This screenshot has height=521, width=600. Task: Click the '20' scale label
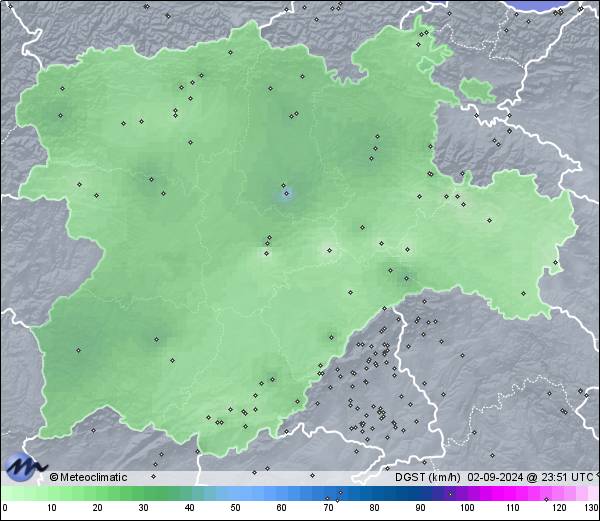point(98,508)
